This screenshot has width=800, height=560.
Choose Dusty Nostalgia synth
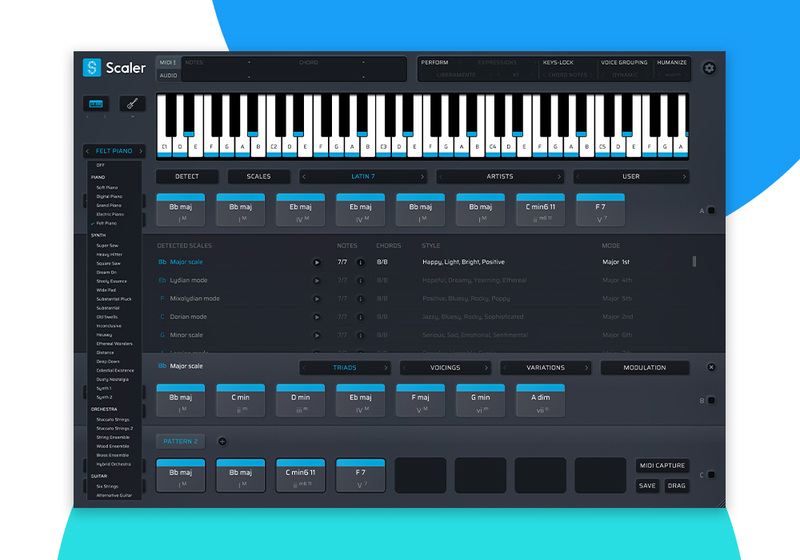click(112, 379)
